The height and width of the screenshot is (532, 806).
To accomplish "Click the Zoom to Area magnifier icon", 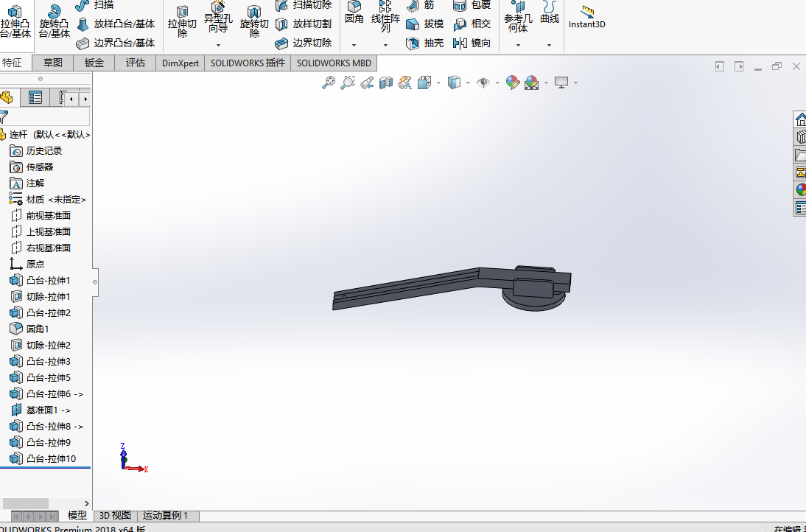I will 348,83.
